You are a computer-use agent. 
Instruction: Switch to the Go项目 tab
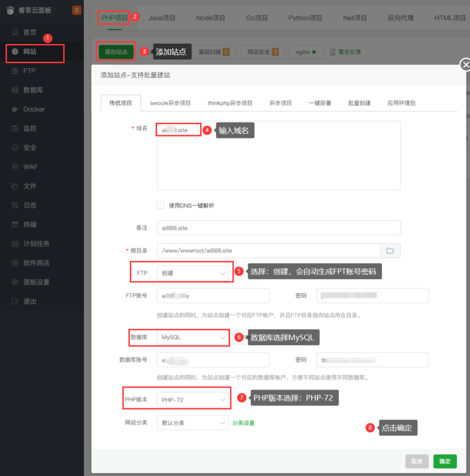[257, 18]
